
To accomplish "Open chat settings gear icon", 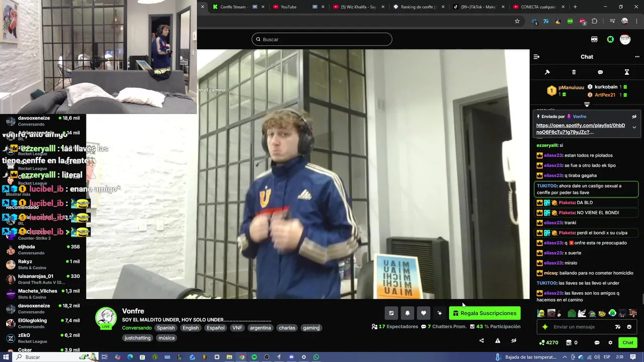I will coord(610,342).
